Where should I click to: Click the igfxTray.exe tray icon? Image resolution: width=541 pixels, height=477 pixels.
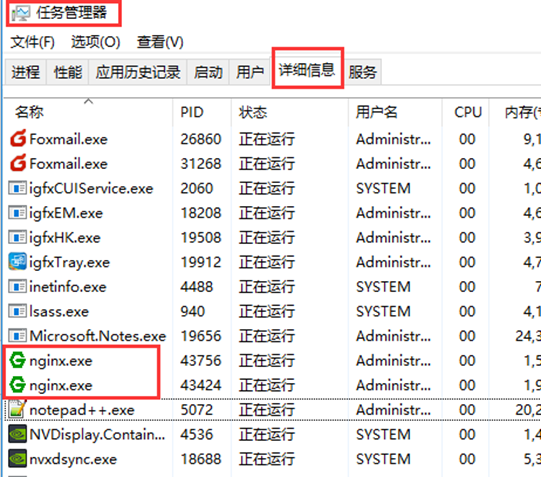coord(17,261)
